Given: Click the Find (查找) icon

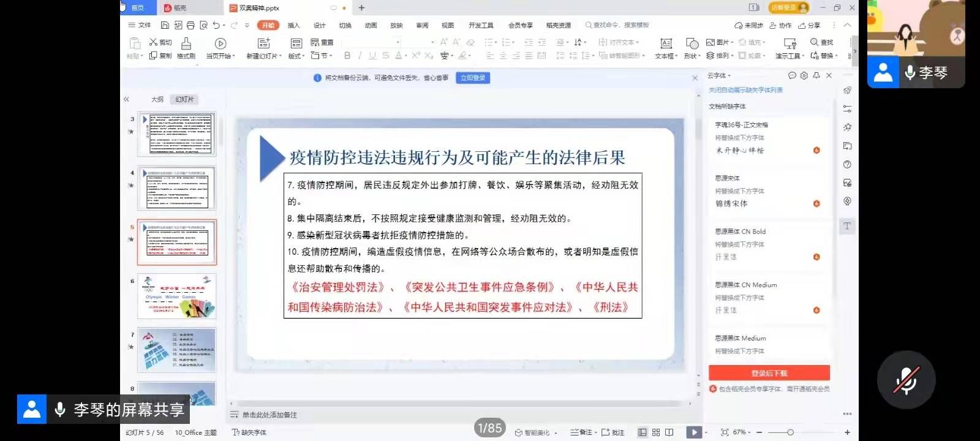Looking at the screenshot, I should (x=822, y=42).
